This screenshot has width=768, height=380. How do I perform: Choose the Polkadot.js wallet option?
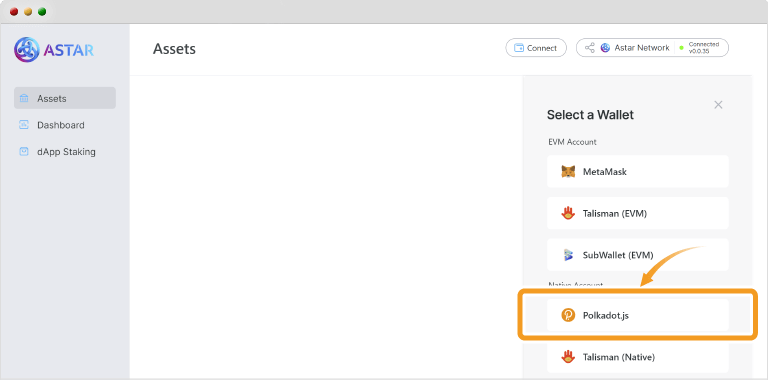click(x=638, y=315)
